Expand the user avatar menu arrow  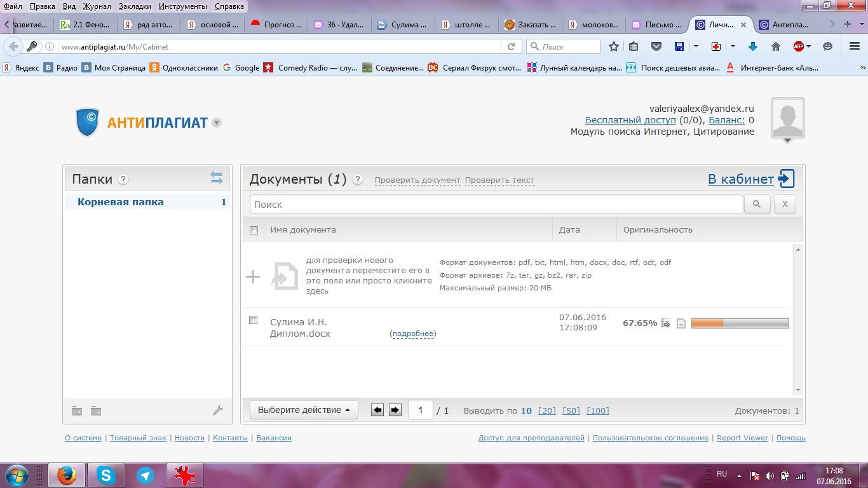[787, 141]
